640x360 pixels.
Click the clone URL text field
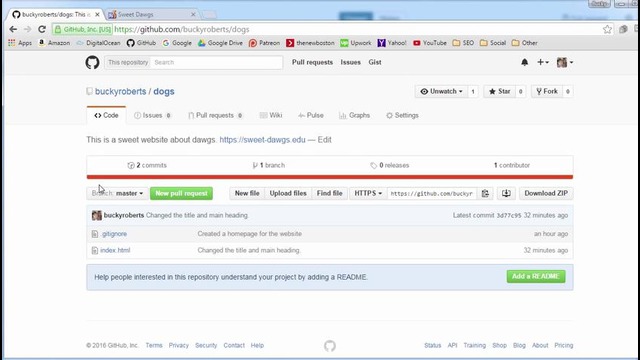pyautogui.click(x=431, y=193)
